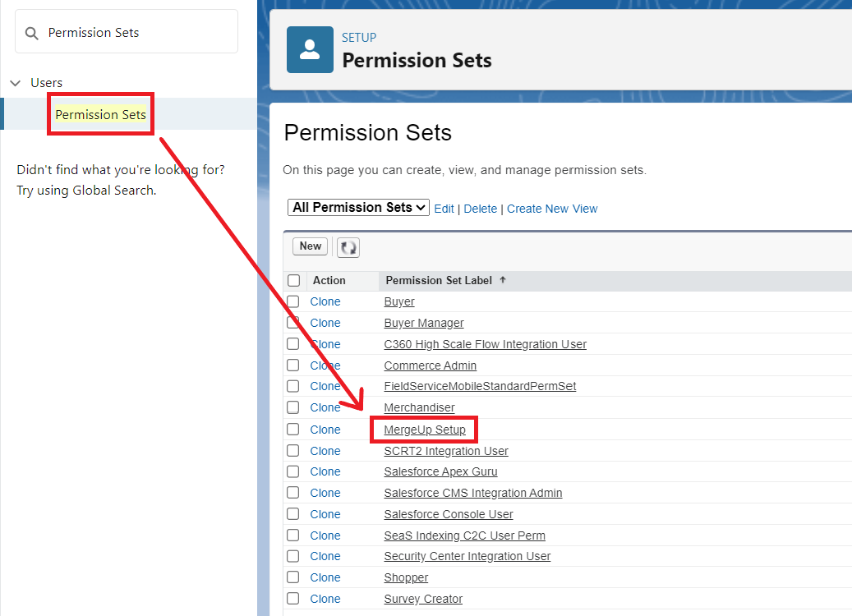
Task: Click the sort arrow beside Permission Set Label
Action: [503, 280]
